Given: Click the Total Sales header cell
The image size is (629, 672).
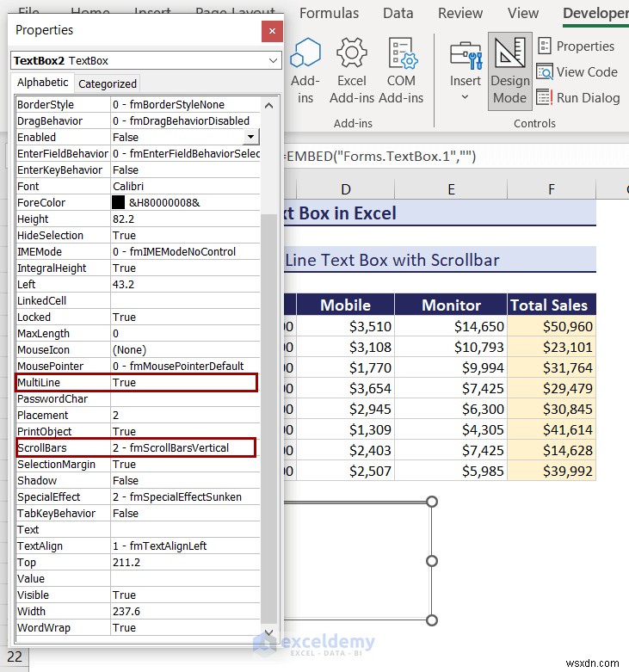Looking at the screenshot, I should coord(552,305).
